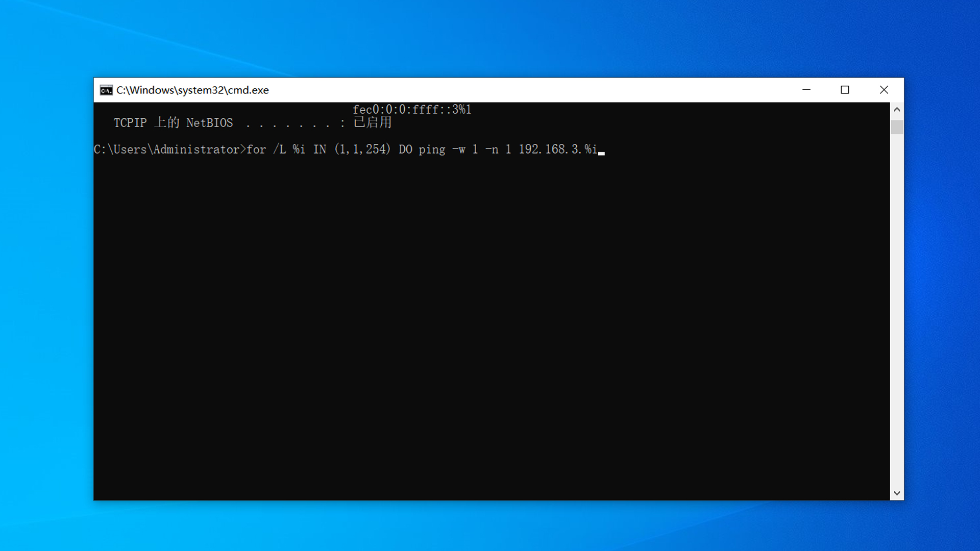Maximize the command prompt window
Viewport: 980px width, 551px height.
pos(845,90)
